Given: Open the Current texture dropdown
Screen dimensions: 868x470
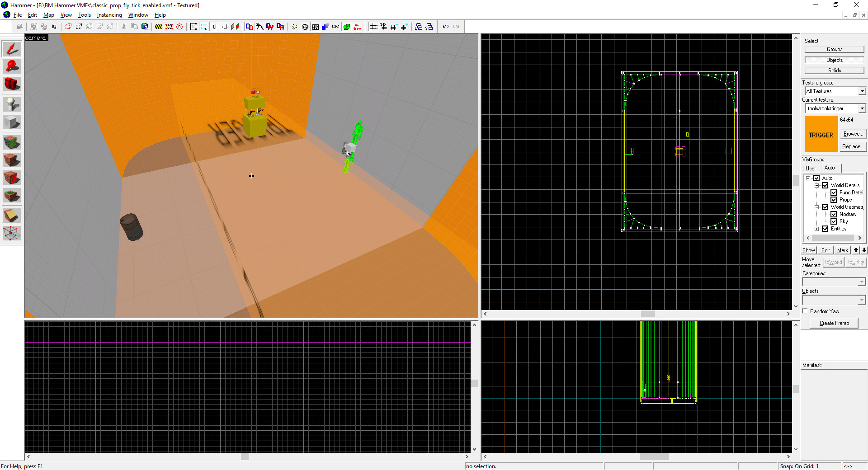Looking at the screenshot, I should coord(862,108).
